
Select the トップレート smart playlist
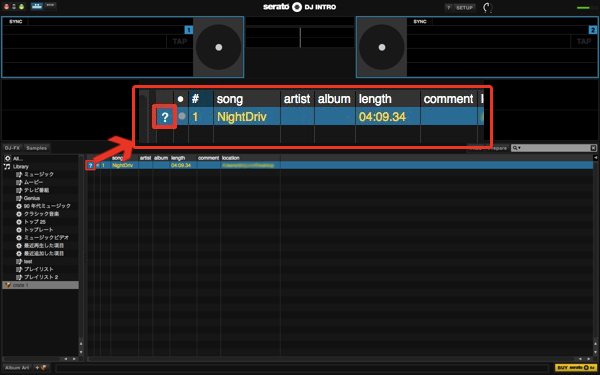39,230
